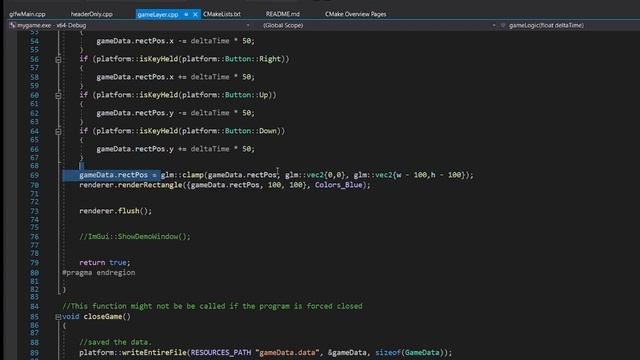Screen dimensions: 640x360
Task: Collapse the Button::Up if block
Action: coord(58,96)
